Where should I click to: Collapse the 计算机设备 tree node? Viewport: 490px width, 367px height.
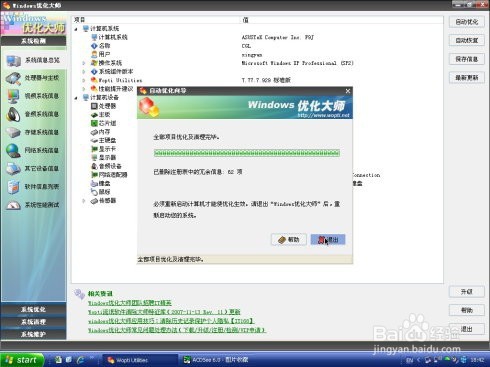(76, 98)
